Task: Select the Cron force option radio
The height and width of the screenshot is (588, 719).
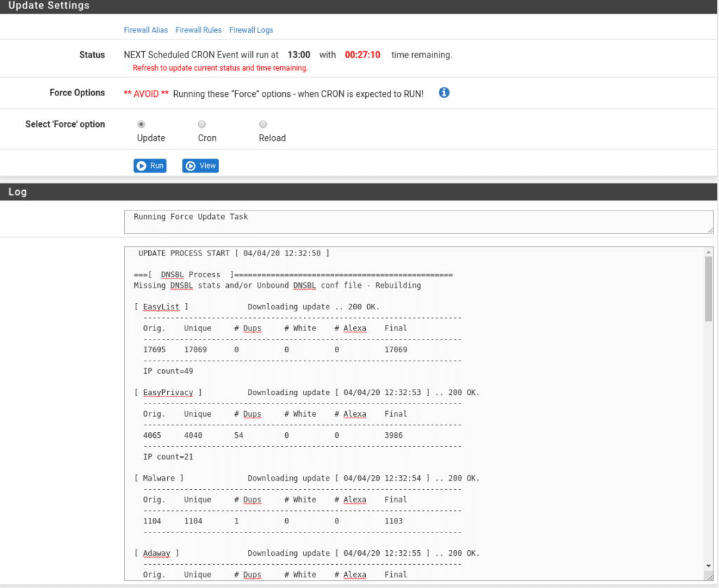Action: [202, 124]
